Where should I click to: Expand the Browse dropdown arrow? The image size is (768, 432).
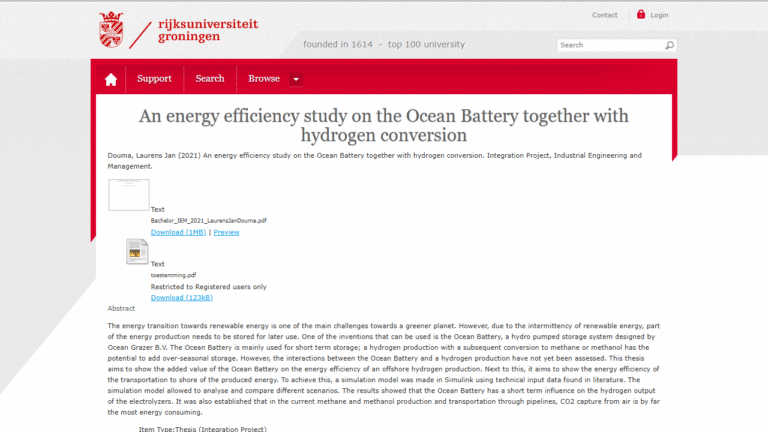(x=295, y=79)
